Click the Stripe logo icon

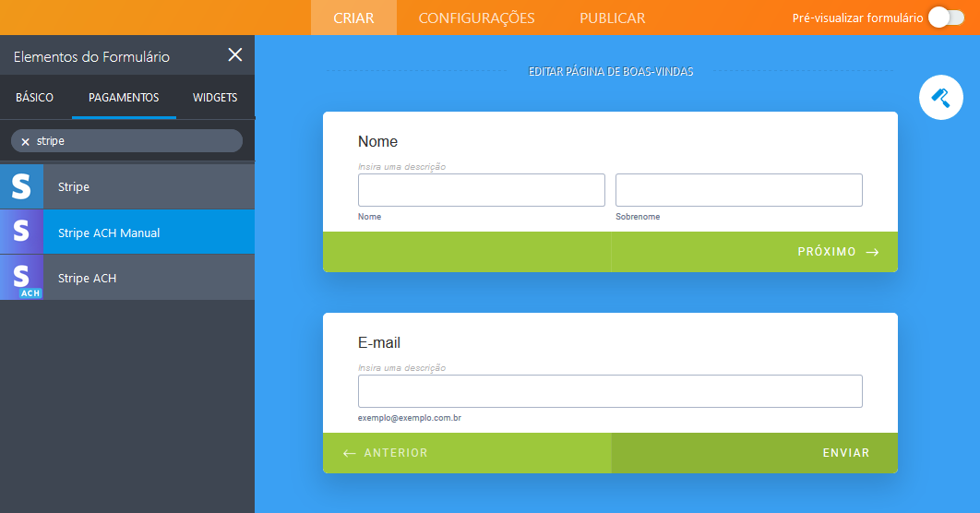(x=22, y=186)
